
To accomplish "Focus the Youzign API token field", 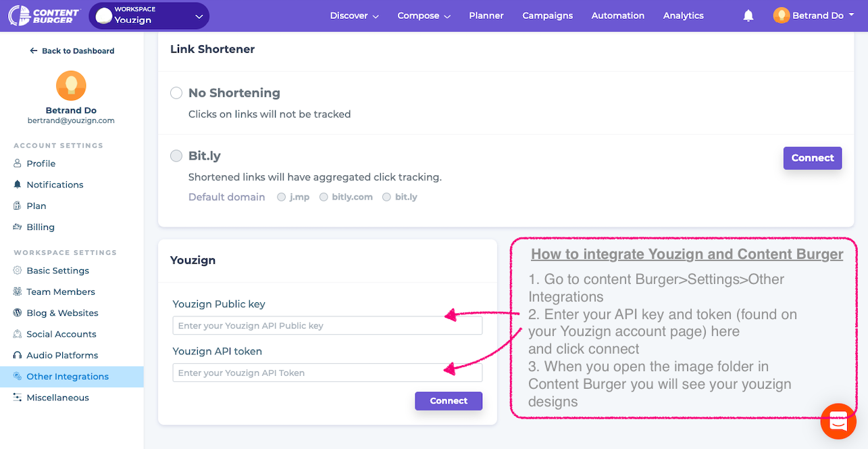I will click(x=327, y=373).
